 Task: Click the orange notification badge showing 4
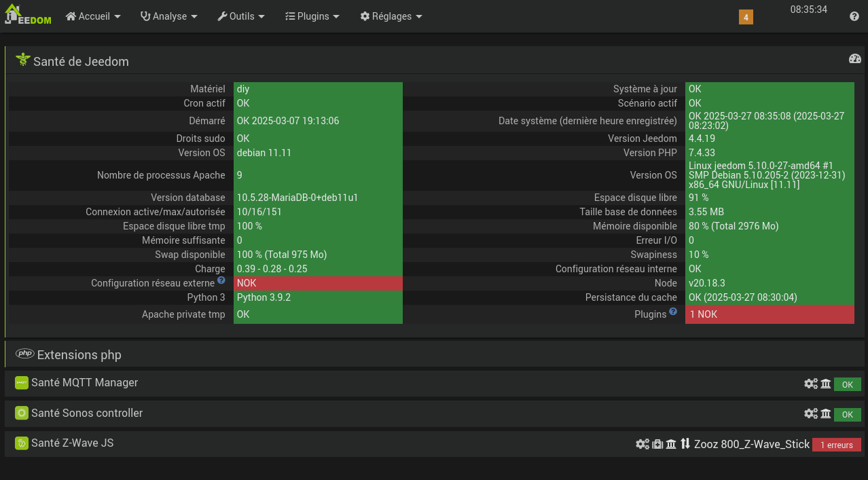(746, 17)
